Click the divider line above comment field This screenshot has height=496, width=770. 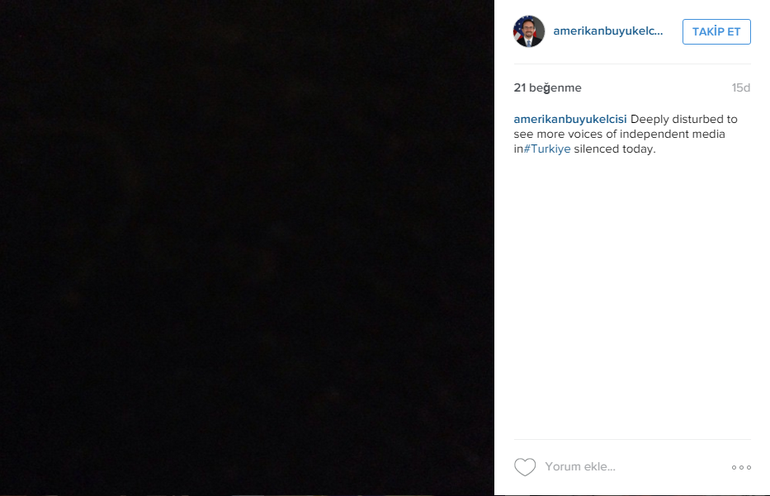click(x=632, y=439)
